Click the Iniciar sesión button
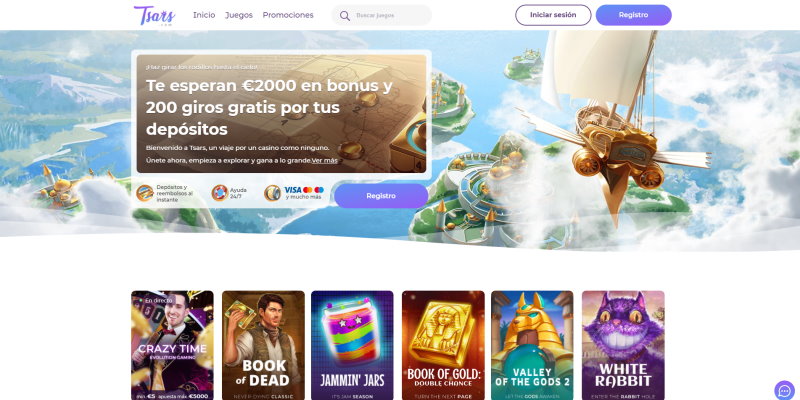This screenshot has width=800, height=400. [553, 15]
